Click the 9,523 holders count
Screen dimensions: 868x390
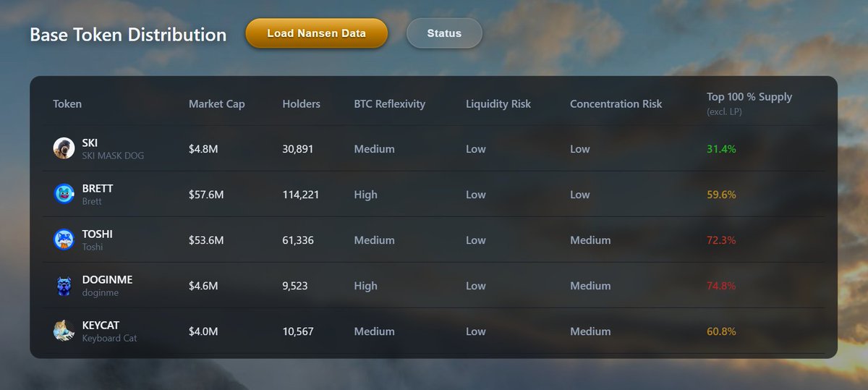coord(295,286)
